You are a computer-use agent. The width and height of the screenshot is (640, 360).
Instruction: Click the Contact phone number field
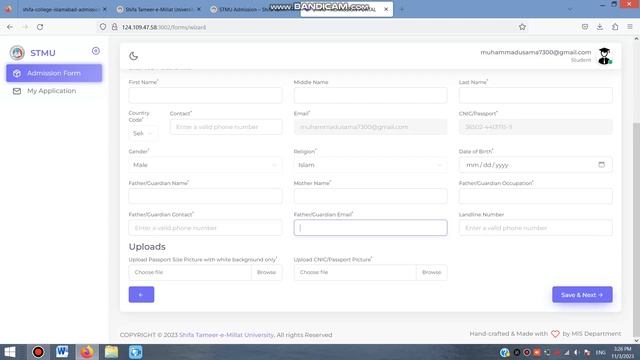226,127
